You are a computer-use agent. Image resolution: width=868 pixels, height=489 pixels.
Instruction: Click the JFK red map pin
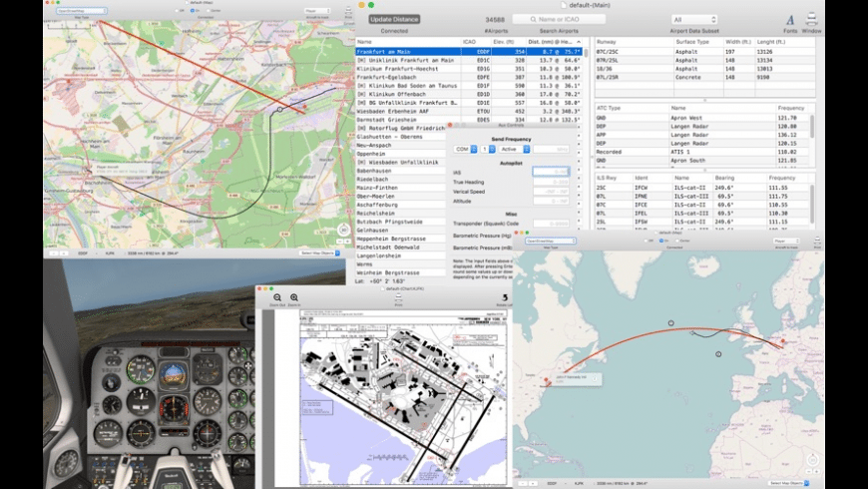546,380
